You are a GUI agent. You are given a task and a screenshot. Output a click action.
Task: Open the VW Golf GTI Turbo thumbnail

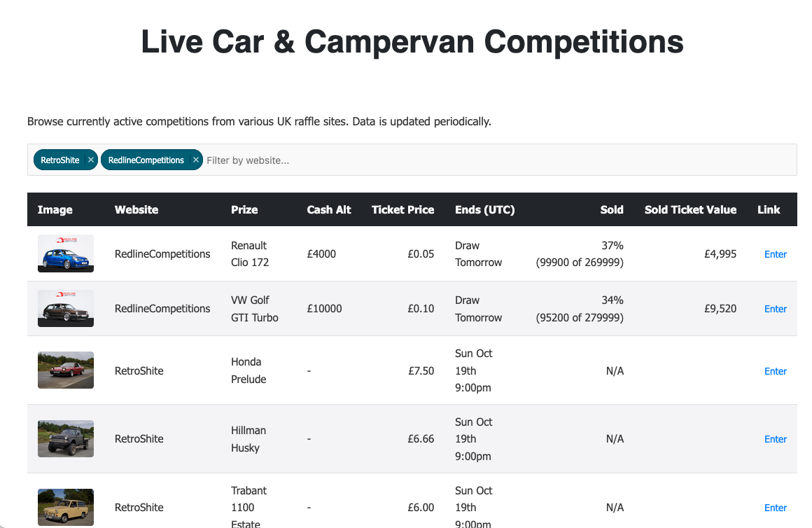pyautogui.click(x=65, y=308)
